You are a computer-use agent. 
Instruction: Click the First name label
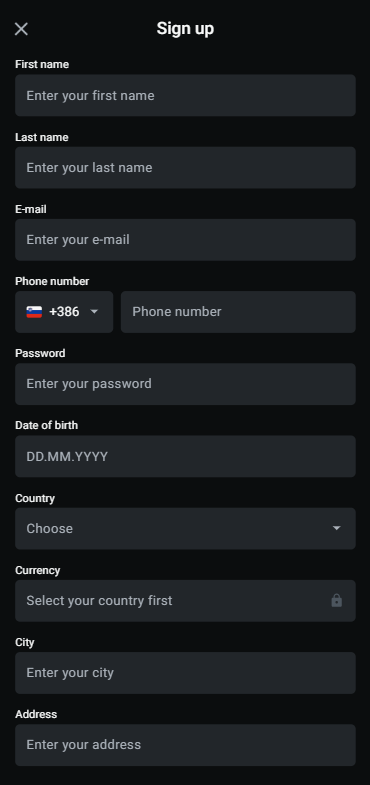[42, 64]
